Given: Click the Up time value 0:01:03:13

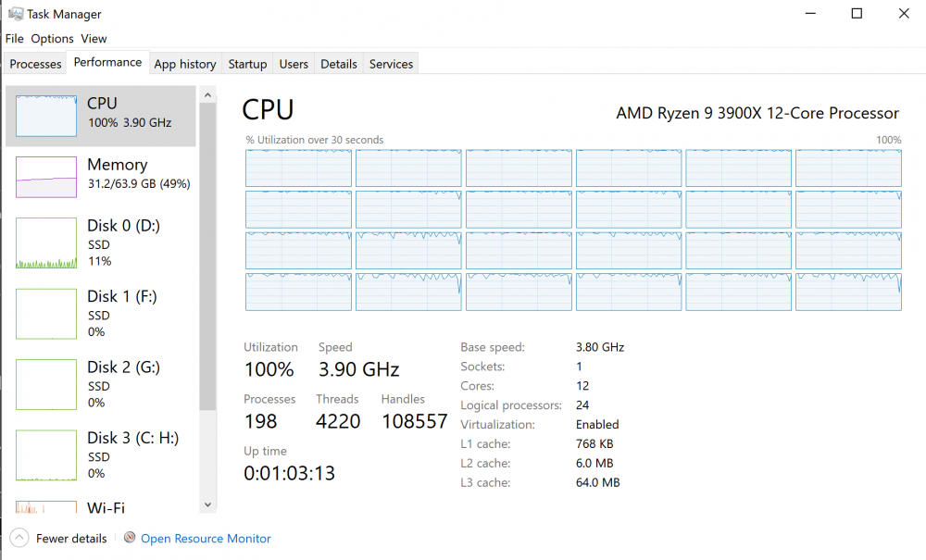Looking at the screenshot, I should [x=289, y=473].
